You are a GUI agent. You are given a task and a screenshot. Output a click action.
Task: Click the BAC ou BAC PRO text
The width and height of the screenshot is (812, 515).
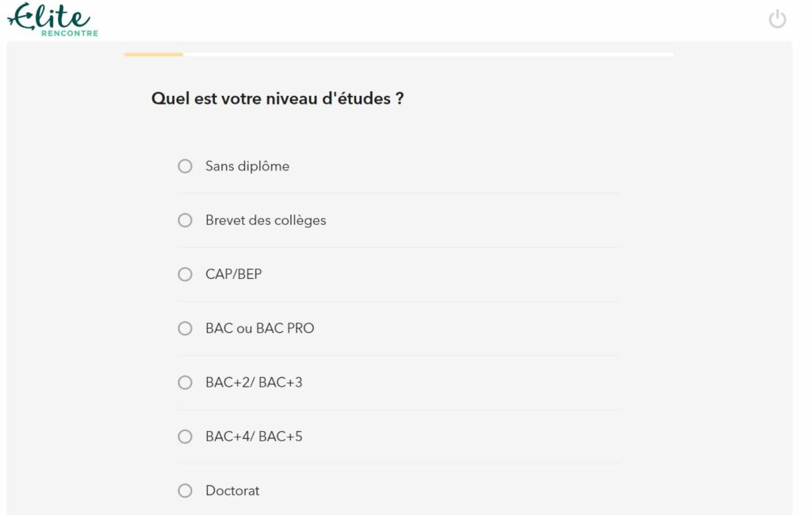click(x=259, y=329)
